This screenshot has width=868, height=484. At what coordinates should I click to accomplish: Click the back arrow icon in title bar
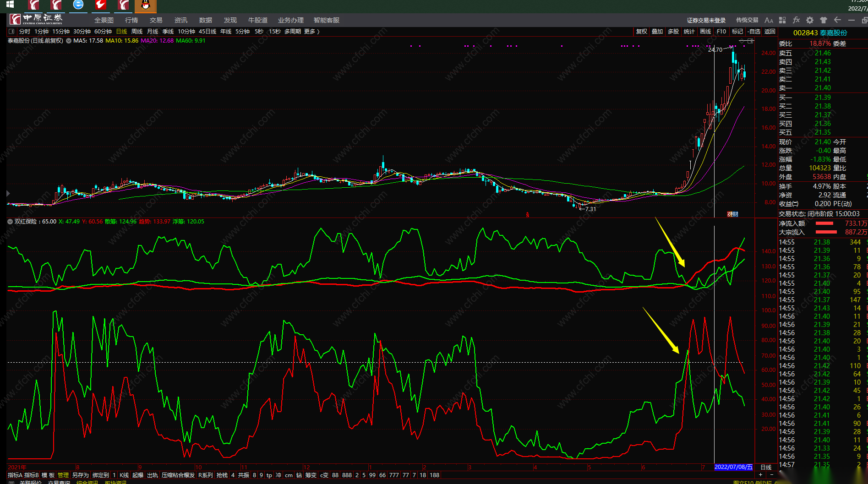[837, 20]
